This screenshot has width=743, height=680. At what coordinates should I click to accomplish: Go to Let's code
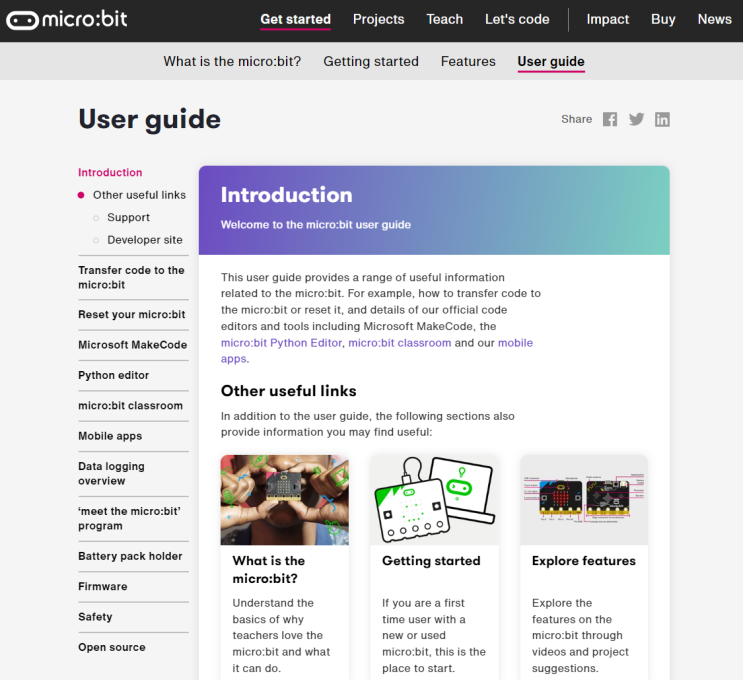coord(517,19)
